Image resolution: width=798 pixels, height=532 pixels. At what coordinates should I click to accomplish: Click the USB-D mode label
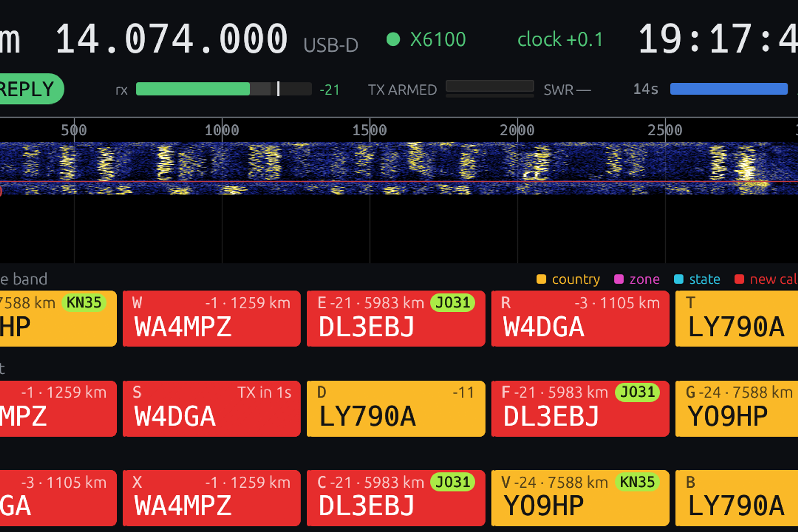pos(331,45)
